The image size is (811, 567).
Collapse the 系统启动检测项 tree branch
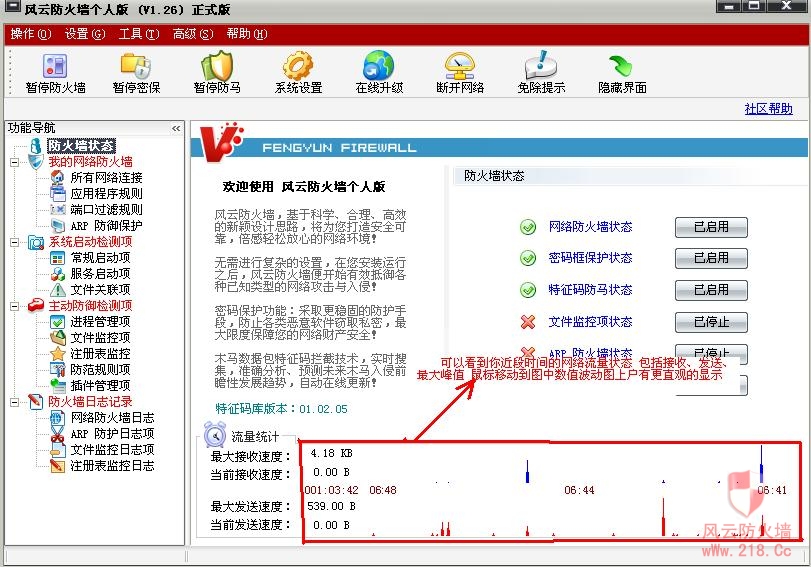[x=14, y=242]
